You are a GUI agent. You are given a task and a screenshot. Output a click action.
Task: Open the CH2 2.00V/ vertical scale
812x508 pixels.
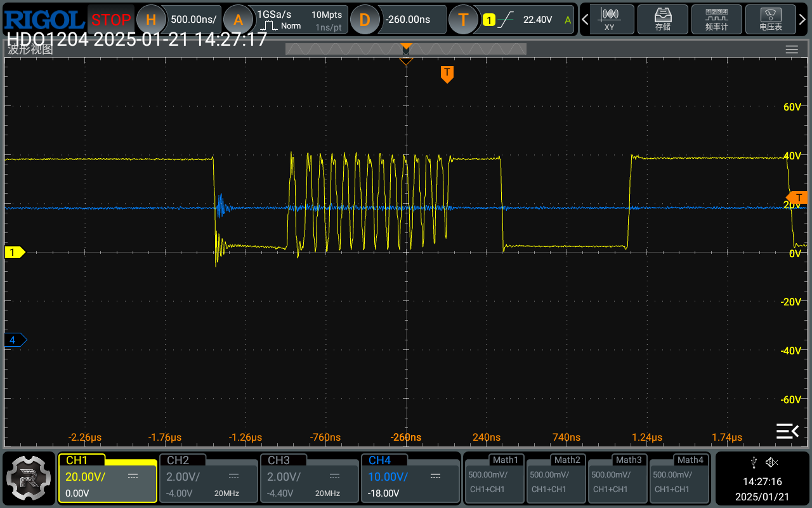183,477
